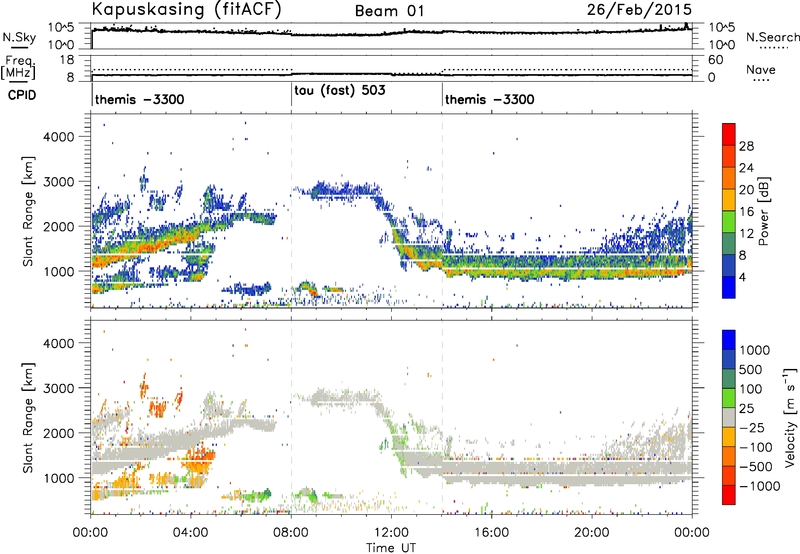800x554 pixels.
Task: Click the "60" Nave axis tick label
Action: tap(716, 60)
